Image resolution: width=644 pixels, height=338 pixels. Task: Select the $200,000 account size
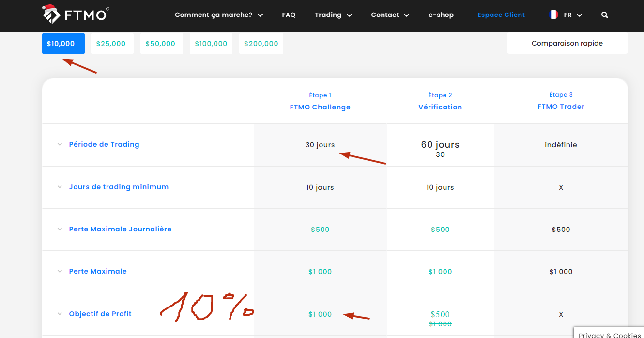pyautogui.click(x=261, y=44)
